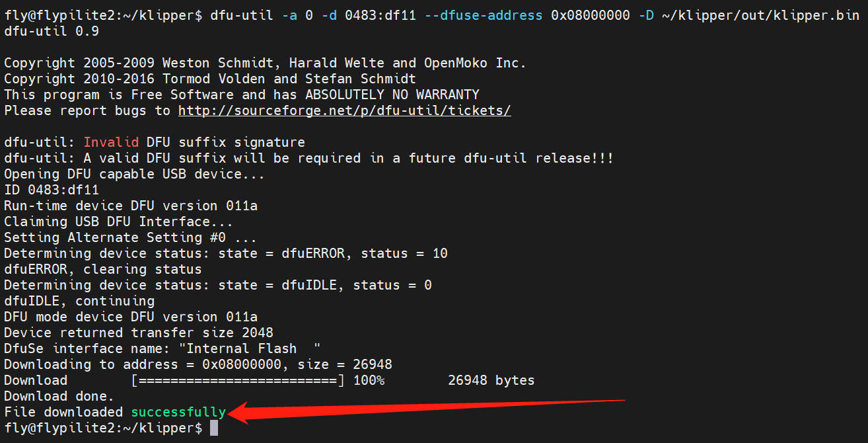Click the "26948 bytes" text

point(491,380)
